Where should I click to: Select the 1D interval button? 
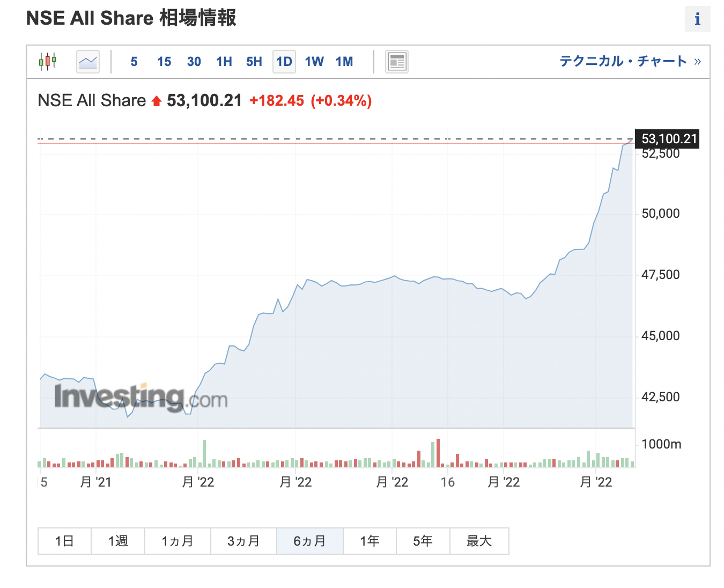click(284, 62)
